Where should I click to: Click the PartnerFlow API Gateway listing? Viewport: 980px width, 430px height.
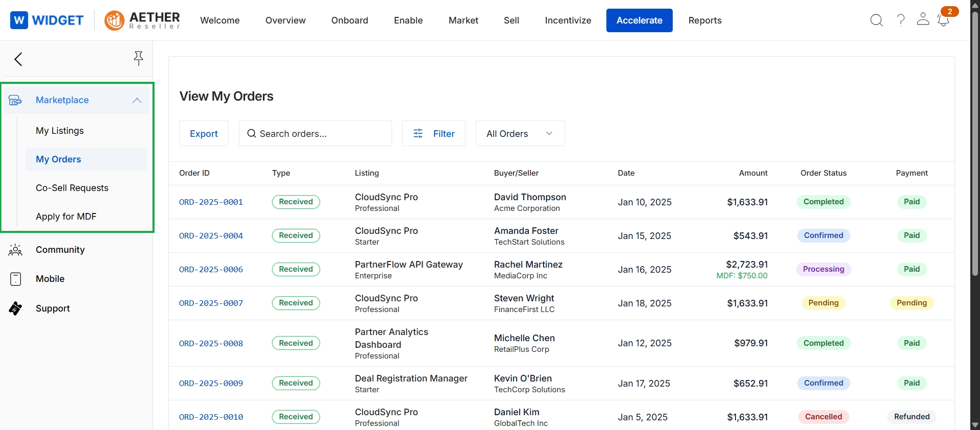point(409,265)
